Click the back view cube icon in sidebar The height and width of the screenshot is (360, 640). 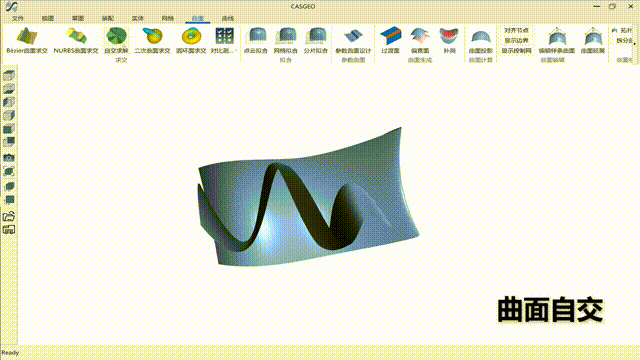click(9, 142)
